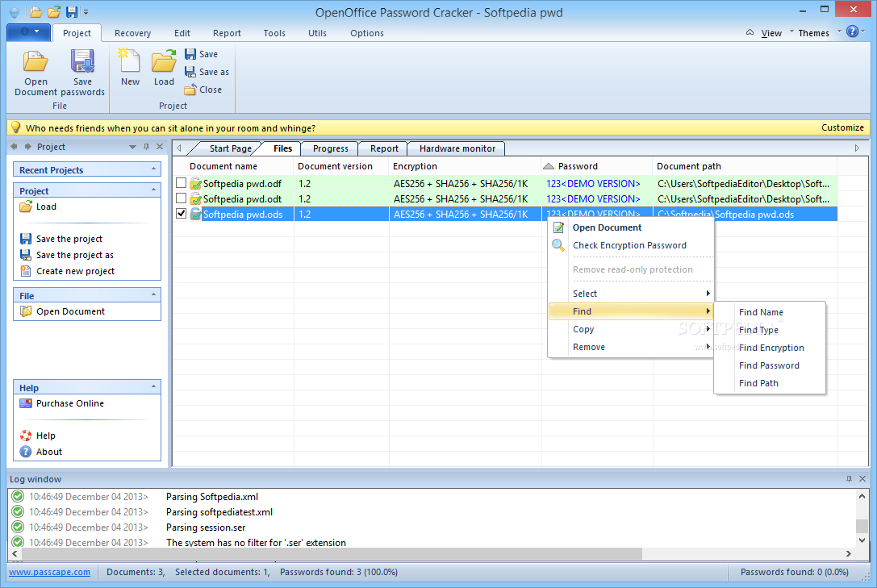This screenshot has width=877, height=588.
Task: Click the back arrow in Project pane
Action: [x=15, y=147]
